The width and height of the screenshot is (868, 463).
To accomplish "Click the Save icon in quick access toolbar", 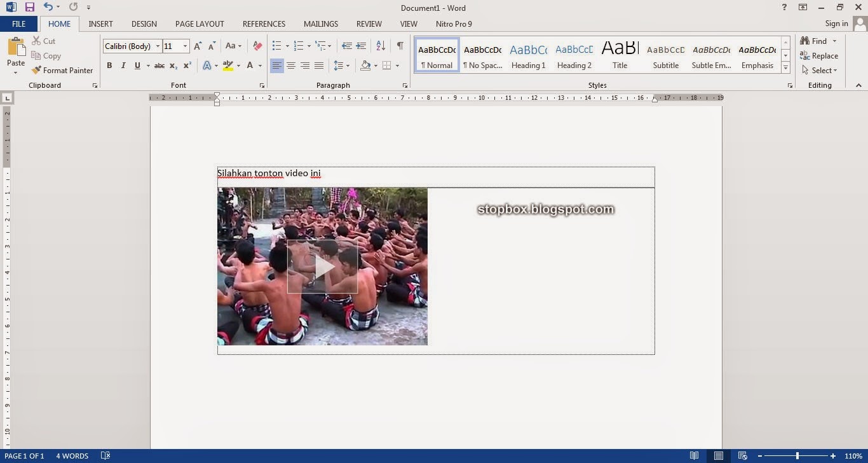I will 30,8.
